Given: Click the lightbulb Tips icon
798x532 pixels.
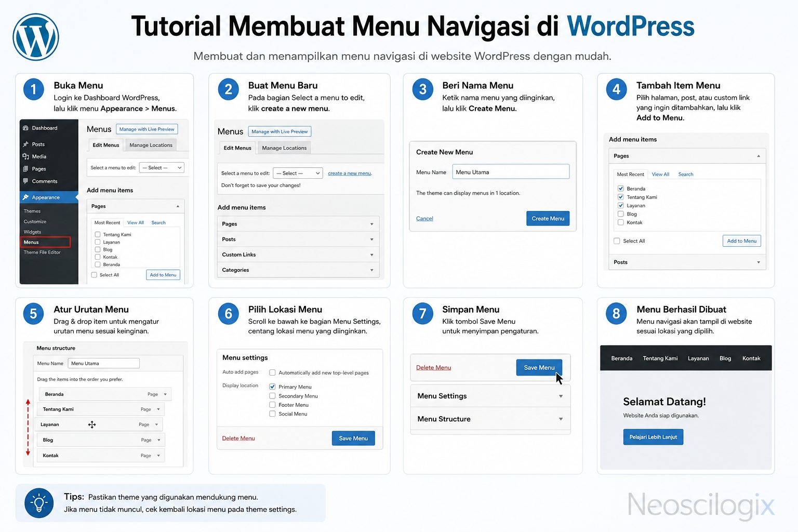Looking at the screenshot, I should (39, 503).
